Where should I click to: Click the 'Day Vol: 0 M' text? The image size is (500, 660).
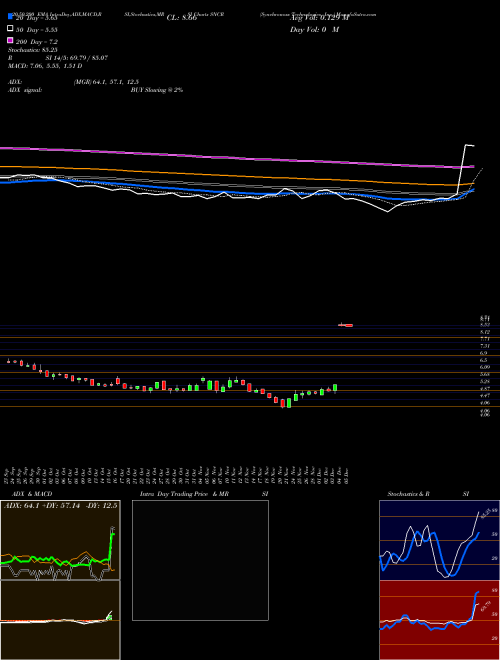point(314,30)
